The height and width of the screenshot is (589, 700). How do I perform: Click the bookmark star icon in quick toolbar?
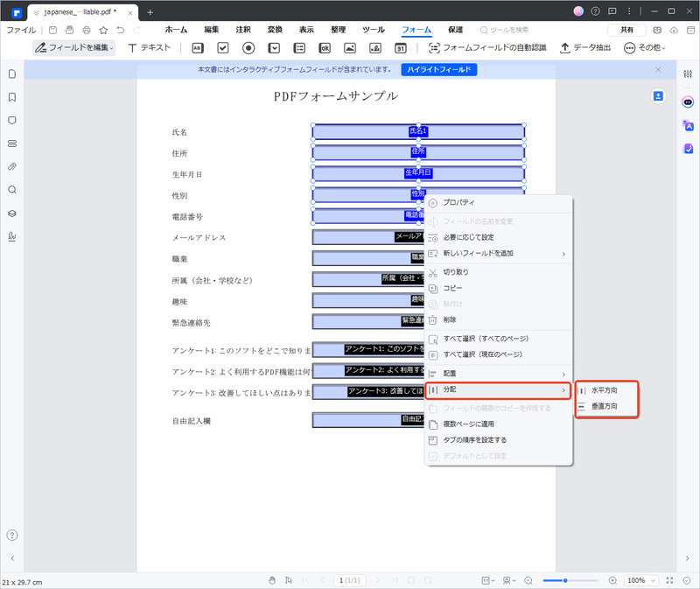pyautogui.click(x=103, y=30)
